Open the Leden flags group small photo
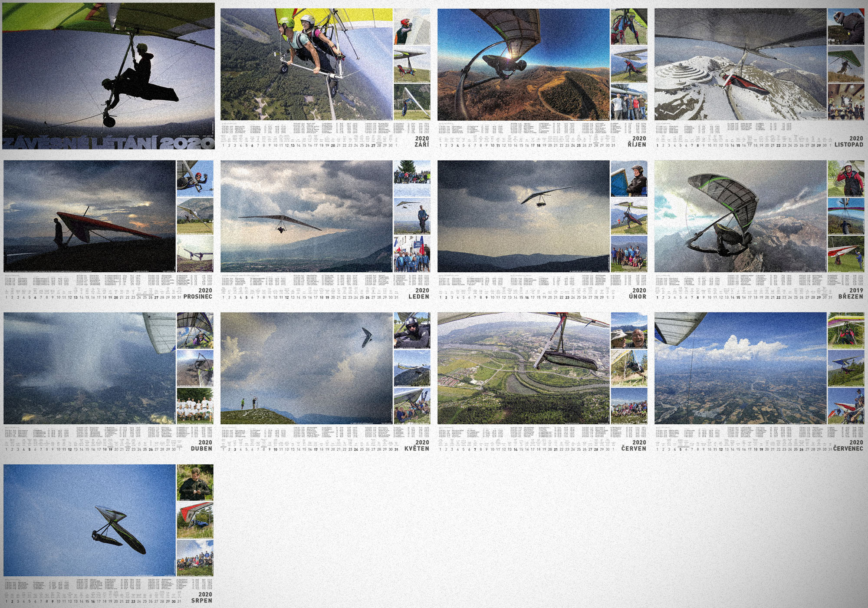The width and height of the screenshot is (868, 608). tap(412, 254)
